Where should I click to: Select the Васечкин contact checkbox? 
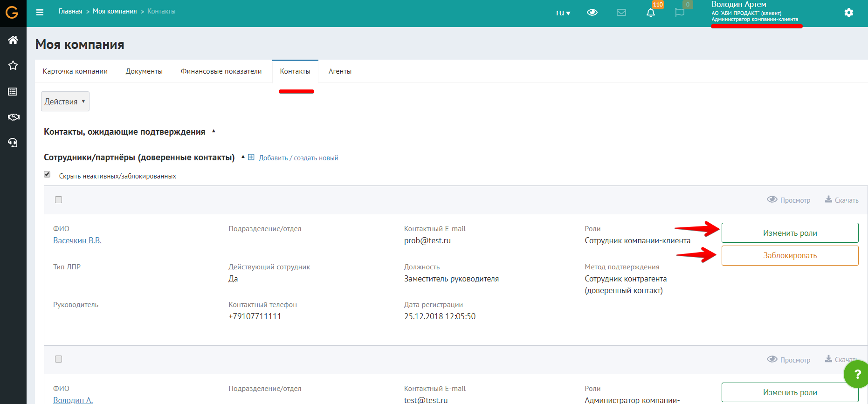click(58, 199)
